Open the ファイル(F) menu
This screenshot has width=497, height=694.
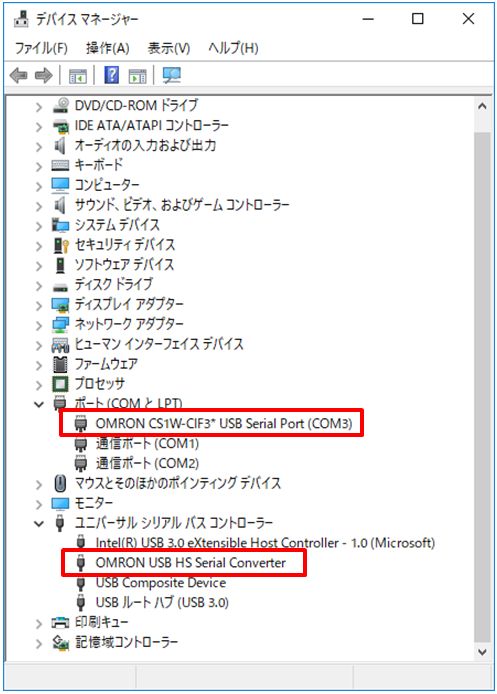pos(41,47)
